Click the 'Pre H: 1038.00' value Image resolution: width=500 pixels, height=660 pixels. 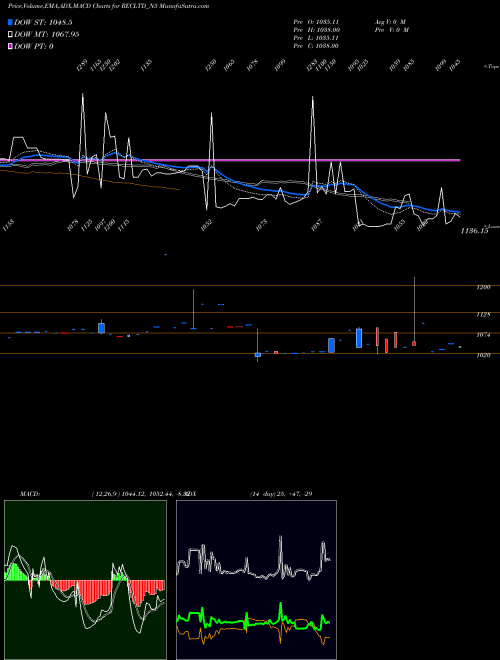coord(316,29)
